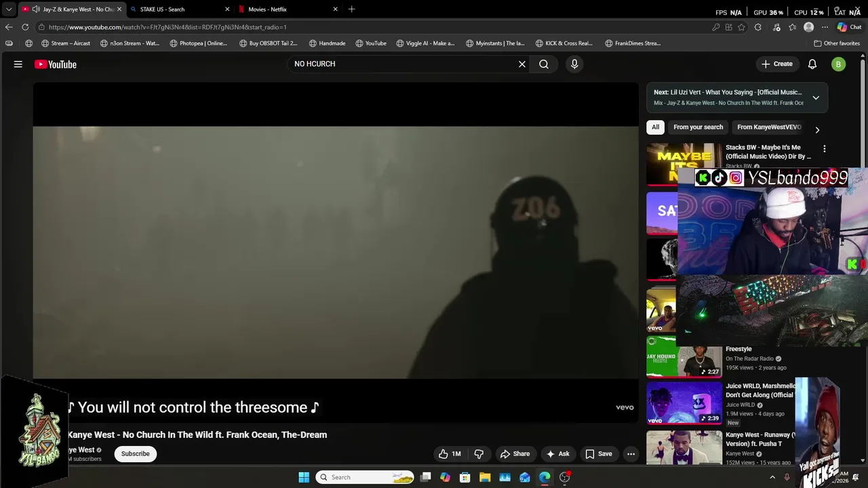Select the From your search chip
Image resolution: width=868 pixels, height=488 pixels.
[698, 127]
